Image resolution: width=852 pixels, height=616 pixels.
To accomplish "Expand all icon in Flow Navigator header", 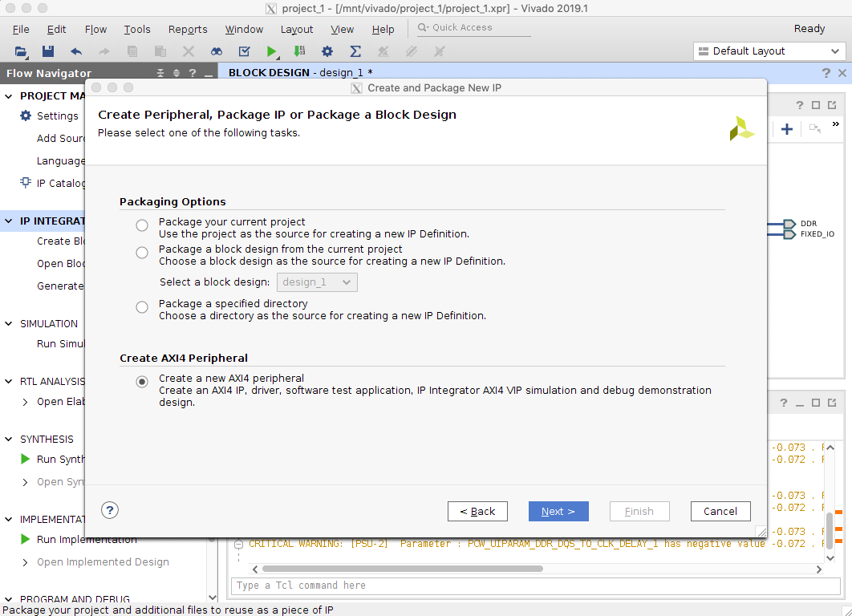I will pos(176,73).
